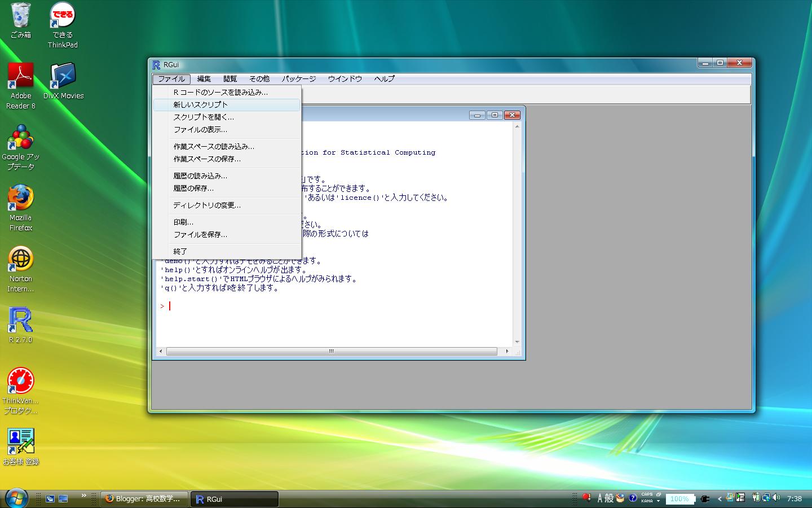Click R Console horizontal scroll right arrow
812x508 pixels.
click(507, 351)
